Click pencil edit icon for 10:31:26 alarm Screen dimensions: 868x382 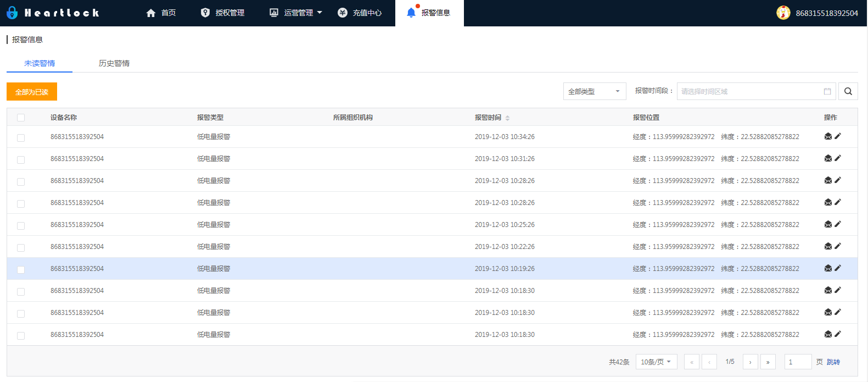pos(838,158)
